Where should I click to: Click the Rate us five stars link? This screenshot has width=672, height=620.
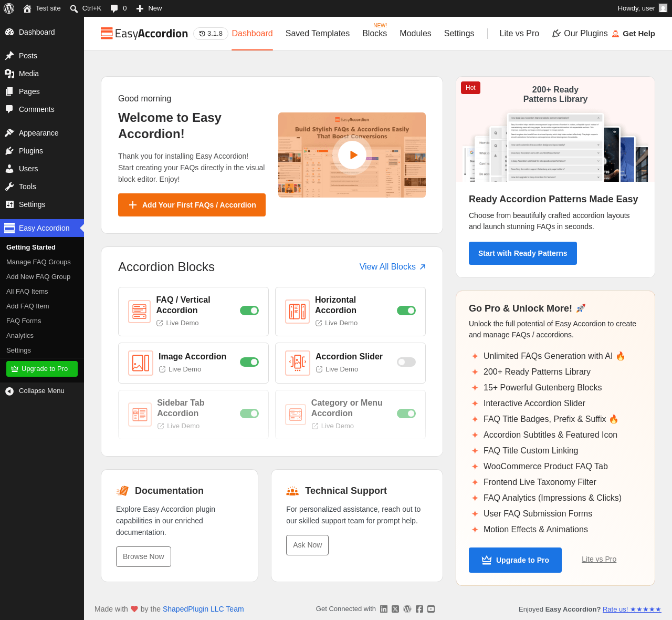(x=632, y=609)
